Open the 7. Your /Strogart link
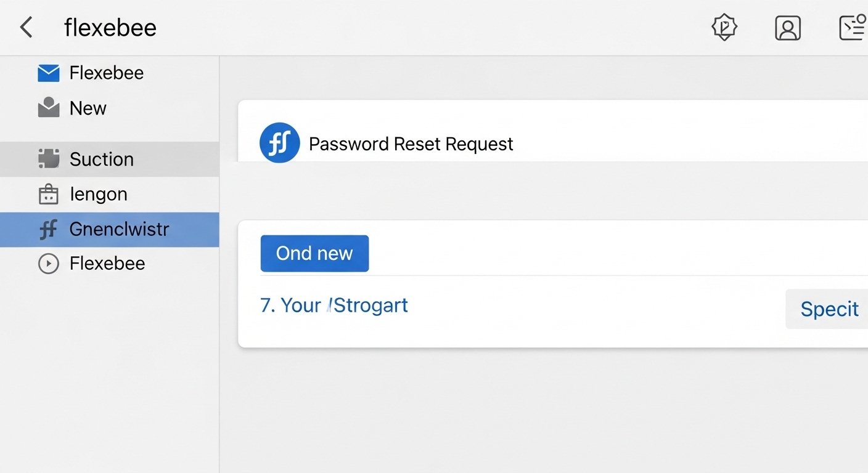 [334, 305]
